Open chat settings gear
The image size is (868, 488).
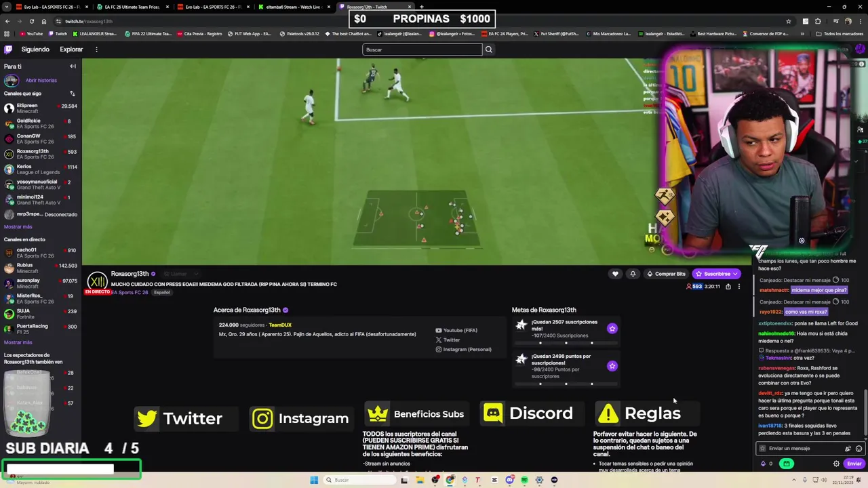(x=836, y=464)
